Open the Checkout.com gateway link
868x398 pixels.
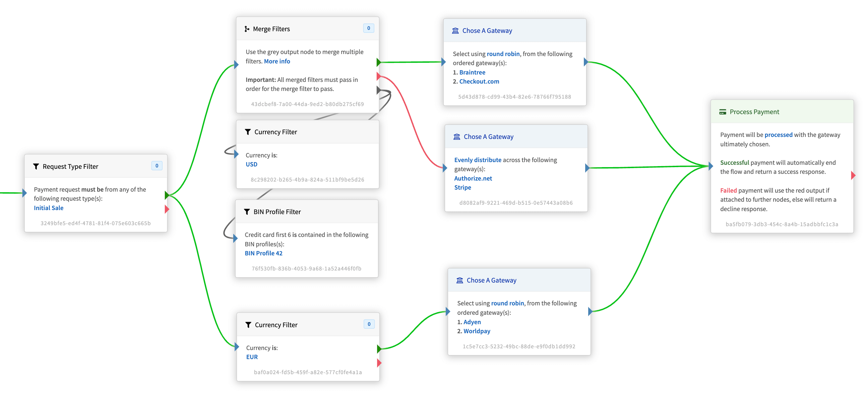click(479, 81)
